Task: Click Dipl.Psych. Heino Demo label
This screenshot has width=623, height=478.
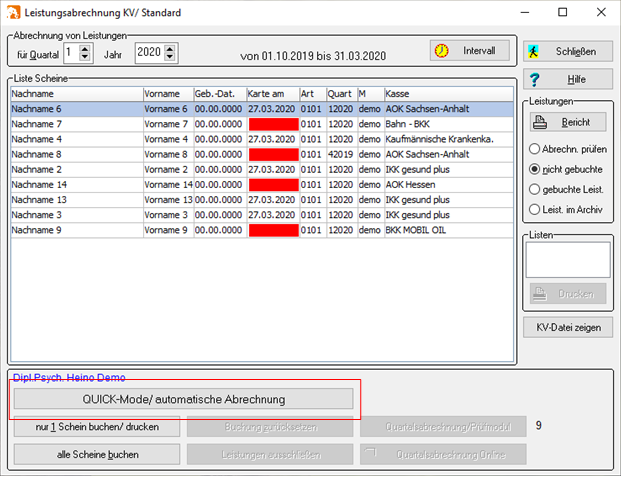Action: coord(69,377)
